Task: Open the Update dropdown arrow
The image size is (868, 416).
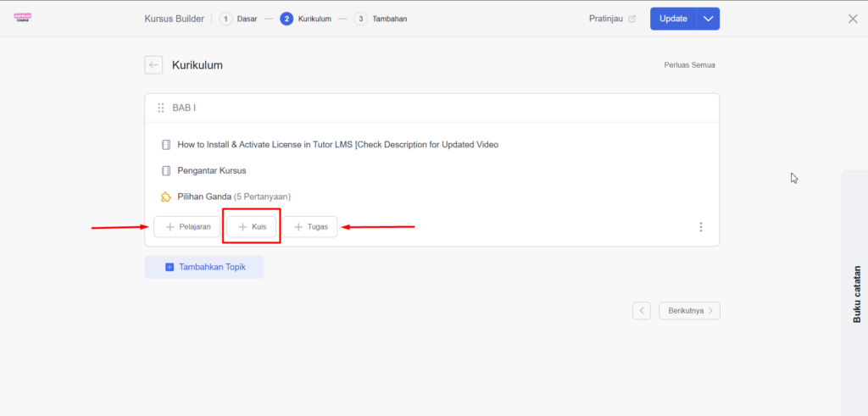Action: coord(708,19)
